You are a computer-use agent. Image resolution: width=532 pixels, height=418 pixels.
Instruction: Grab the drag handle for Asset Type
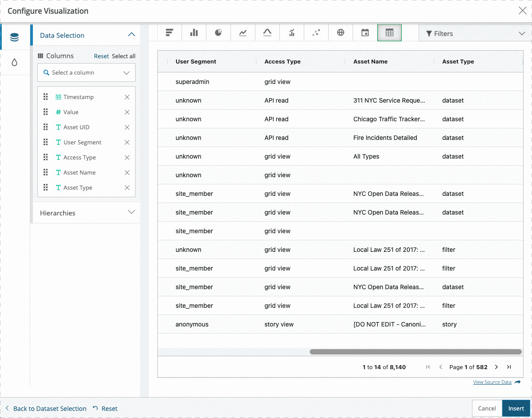(45, 187)
